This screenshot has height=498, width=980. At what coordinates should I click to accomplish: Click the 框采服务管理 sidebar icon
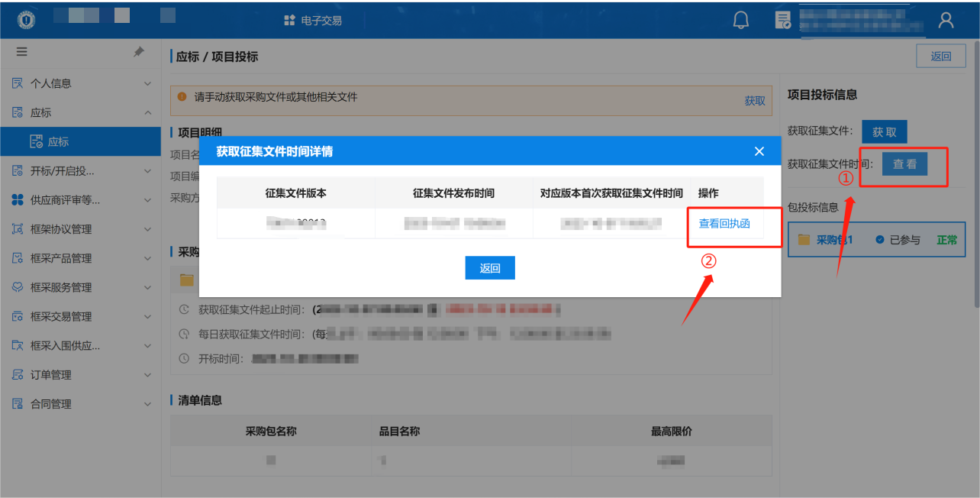(18, 287)
